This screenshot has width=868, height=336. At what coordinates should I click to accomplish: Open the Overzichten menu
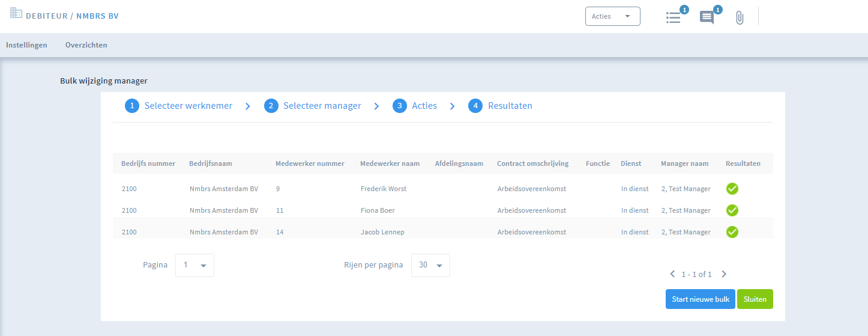click(86, 45)
